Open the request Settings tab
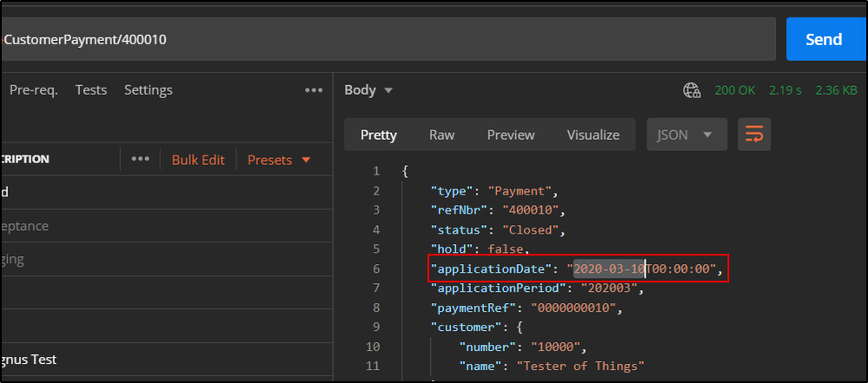Viewport: 868px width, 383px height. click(148, 90)
